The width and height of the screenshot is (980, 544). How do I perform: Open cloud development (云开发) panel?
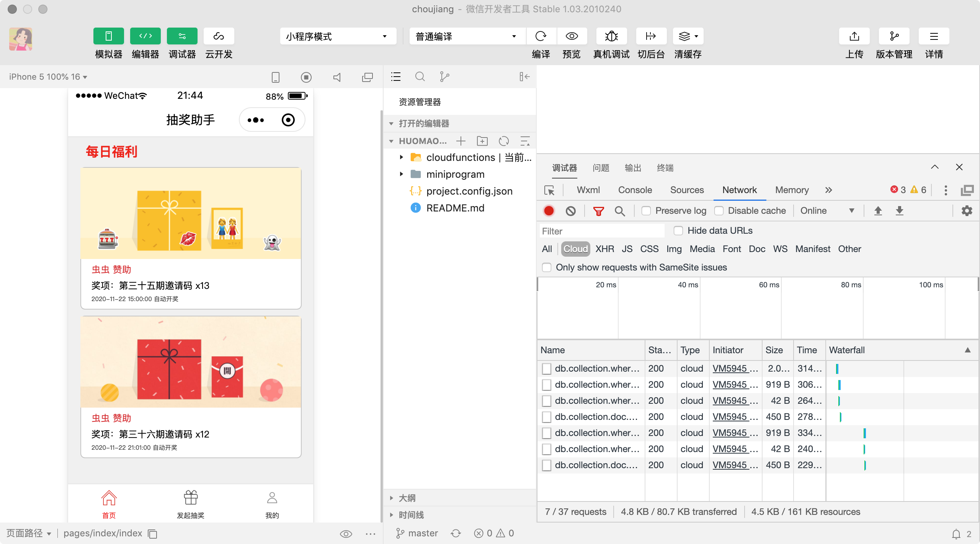click(219, 36)
